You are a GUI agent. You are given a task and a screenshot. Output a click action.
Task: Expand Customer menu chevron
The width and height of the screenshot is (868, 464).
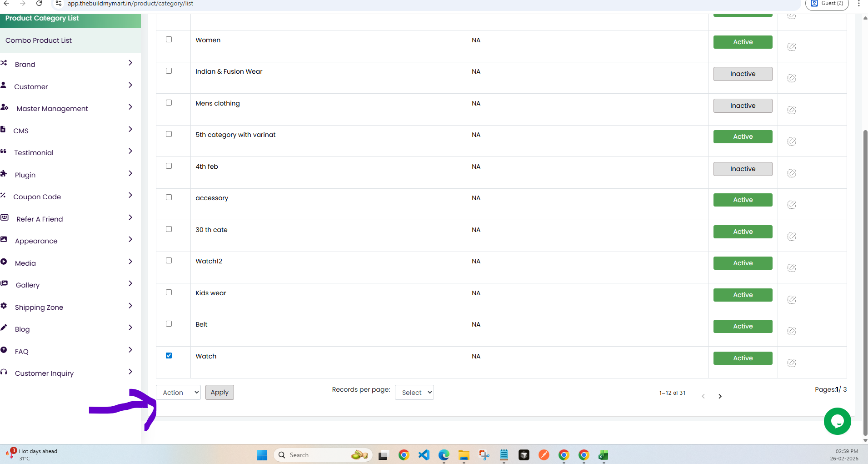click(x=130, y=85)
